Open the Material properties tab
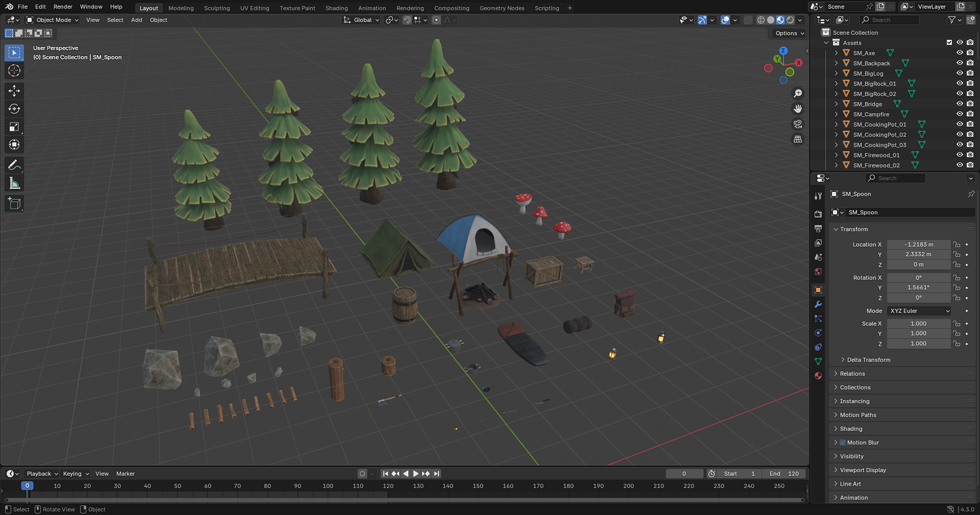This screenshot has width=980, height=515. coord(818,376)
